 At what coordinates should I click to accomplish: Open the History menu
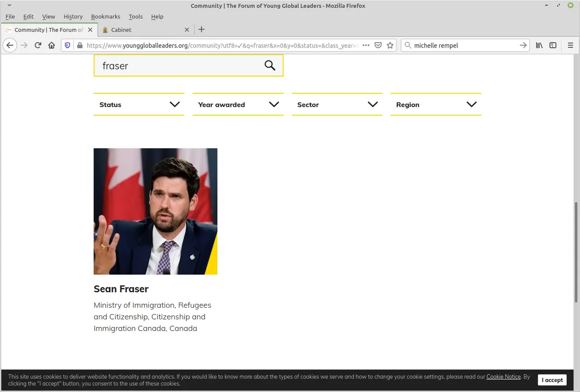[x=73, y=16]
